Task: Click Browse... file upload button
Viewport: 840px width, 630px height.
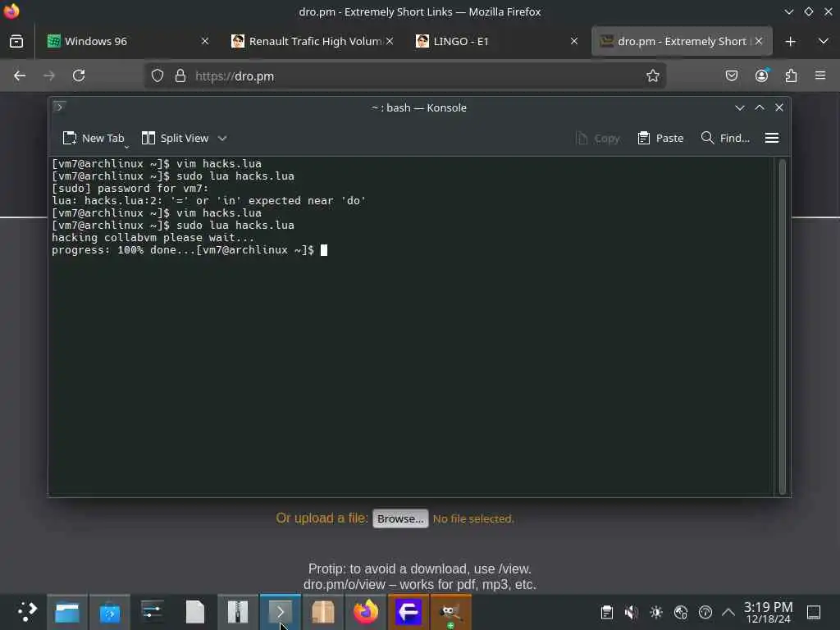Action: click(400, 518)
